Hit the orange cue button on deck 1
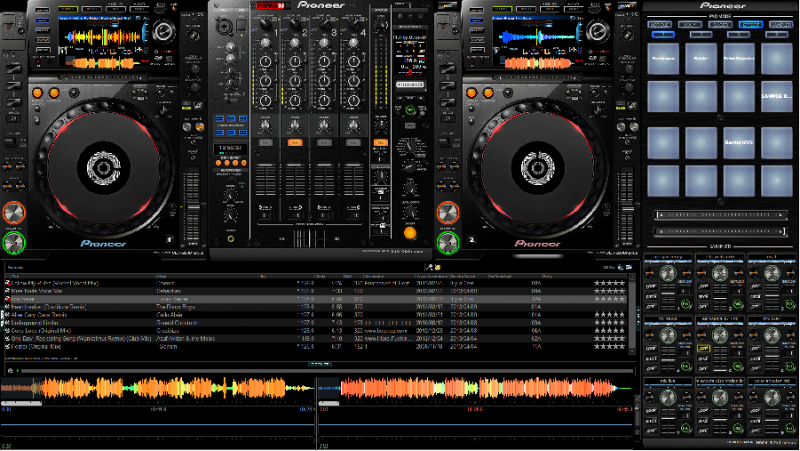800x451 pixels. click(14, 213)
